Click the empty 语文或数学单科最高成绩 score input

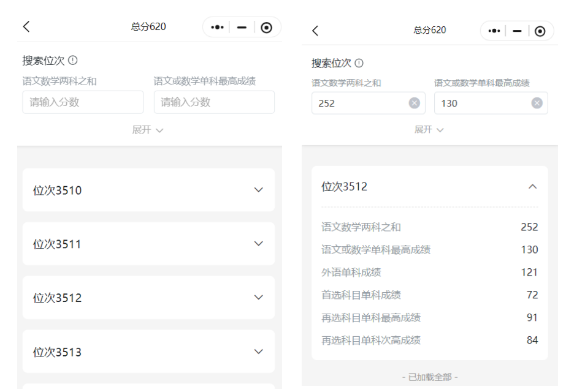tap(213, 102)
